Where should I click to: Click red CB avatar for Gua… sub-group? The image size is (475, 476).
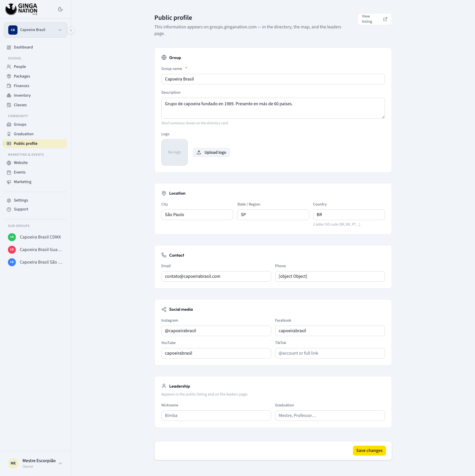(x=12, y=249)
